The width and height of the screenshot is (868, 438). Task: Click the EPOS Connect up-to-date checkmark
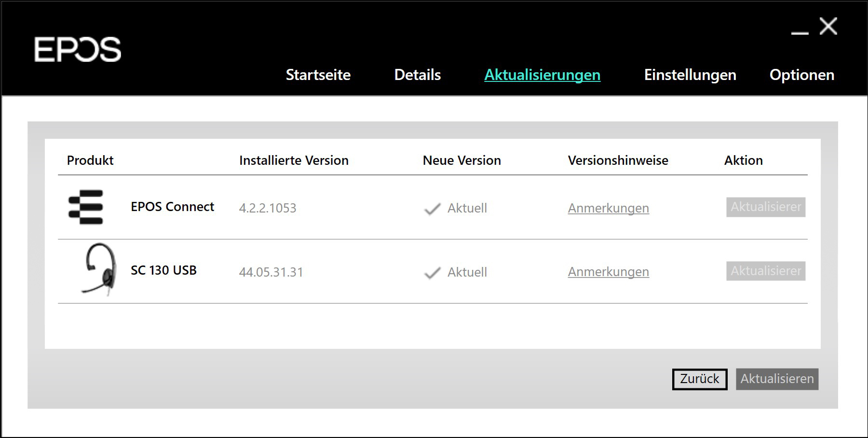(x=432, y=209)
